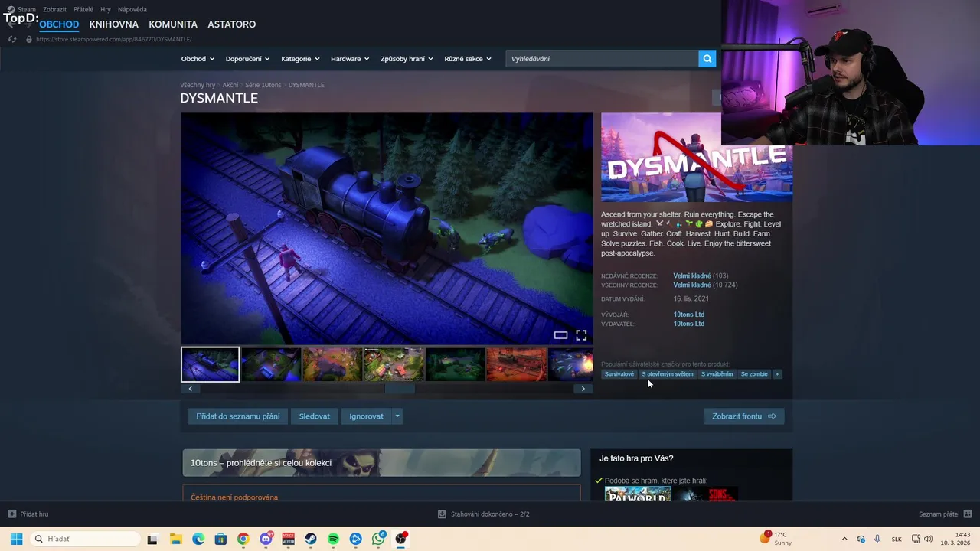The image size is (980, 551).
Task: Click the Ignorovat button
Action: (366, 416)
